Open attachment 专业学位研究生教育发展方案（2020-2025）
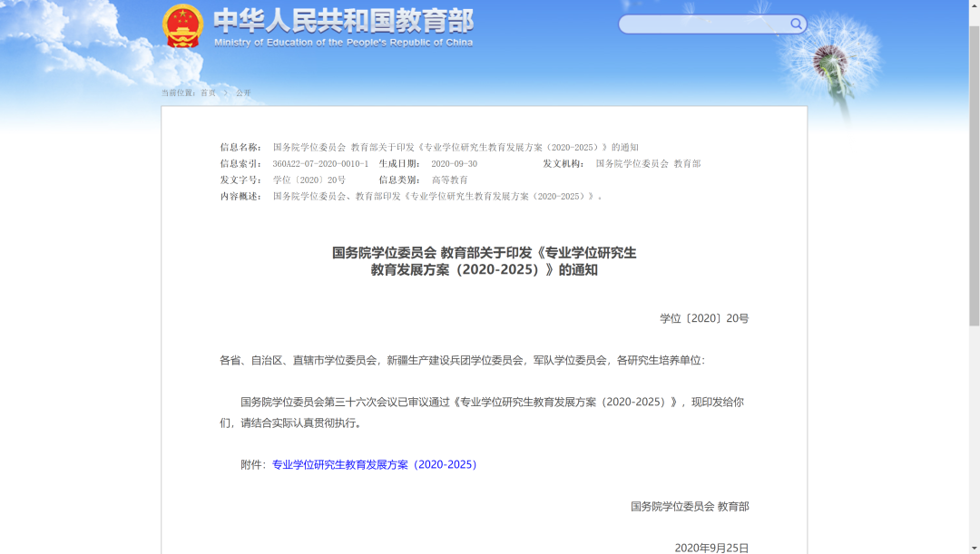The height and width of the screenshot is (554, 980). [374, 464]
